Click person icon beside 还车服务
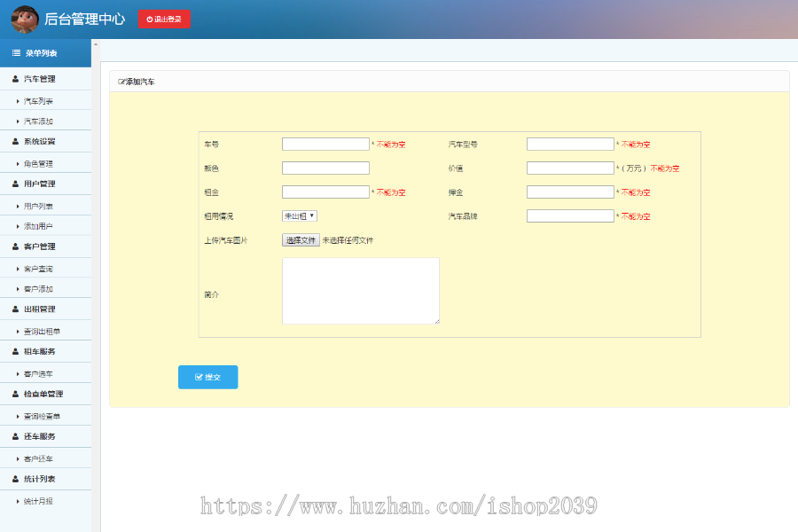 (15, 436)
